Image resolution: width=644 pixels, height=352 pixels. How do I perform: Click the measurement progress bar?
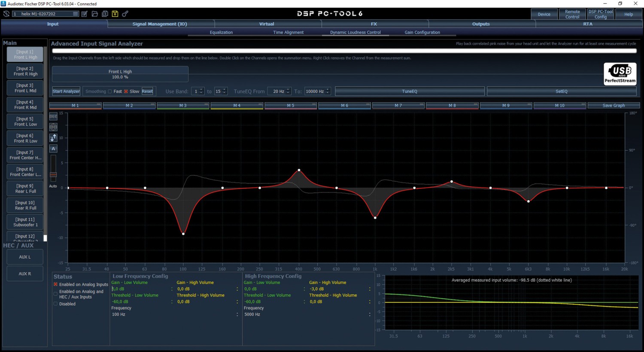[x=344, y=51]
